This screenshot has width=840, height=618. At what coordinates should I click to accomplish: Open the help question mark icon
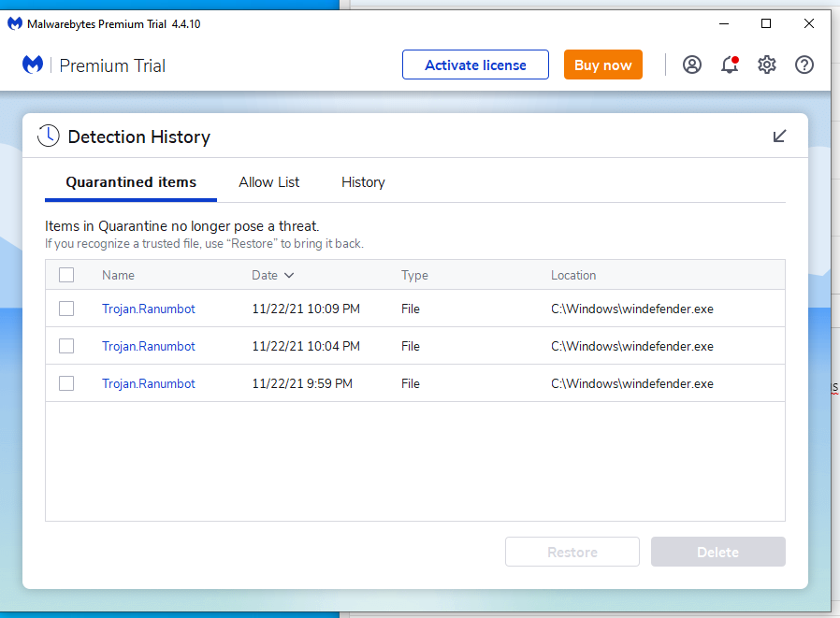(804, 65)
